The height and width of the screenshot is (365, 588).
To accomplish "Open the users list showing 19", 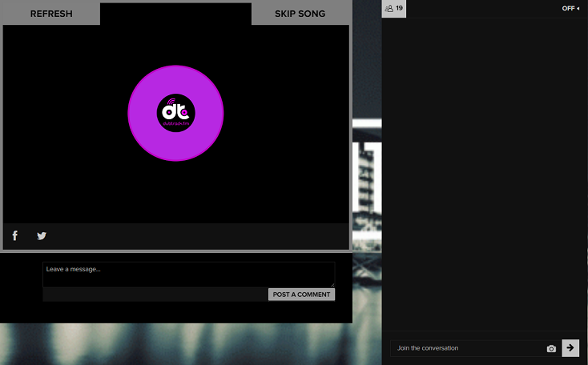I will click(394, 9).
